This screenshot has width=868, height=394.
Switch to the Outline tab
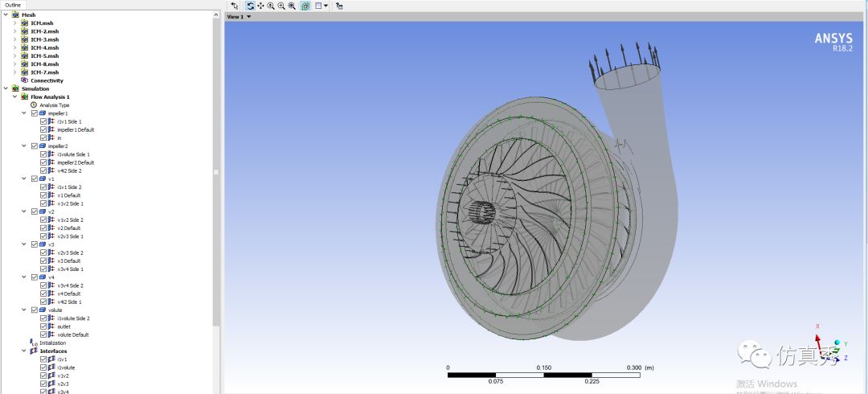[x=14, y=5]
